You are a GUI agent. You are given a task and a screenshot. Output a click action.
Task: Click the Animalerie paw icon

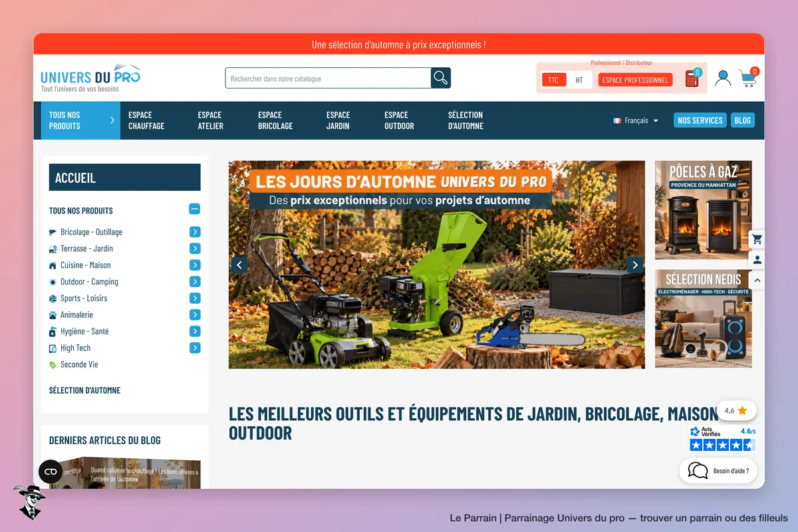53,315
